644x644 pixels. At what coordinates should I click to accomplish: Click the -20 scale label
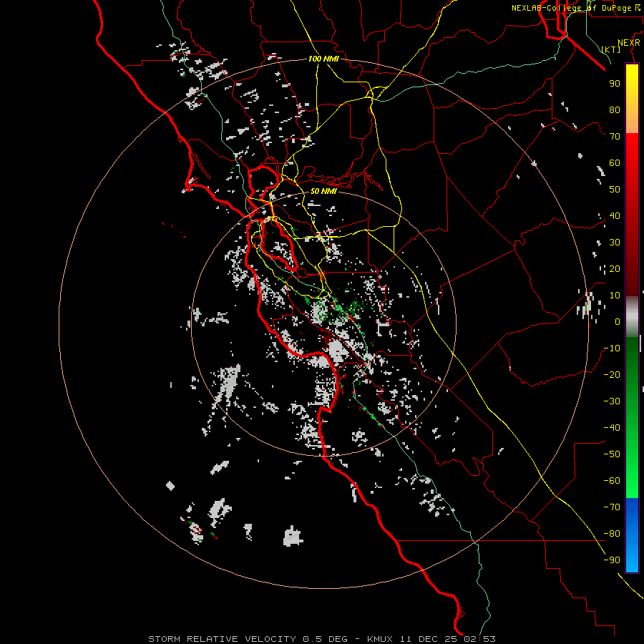point(612,375)
